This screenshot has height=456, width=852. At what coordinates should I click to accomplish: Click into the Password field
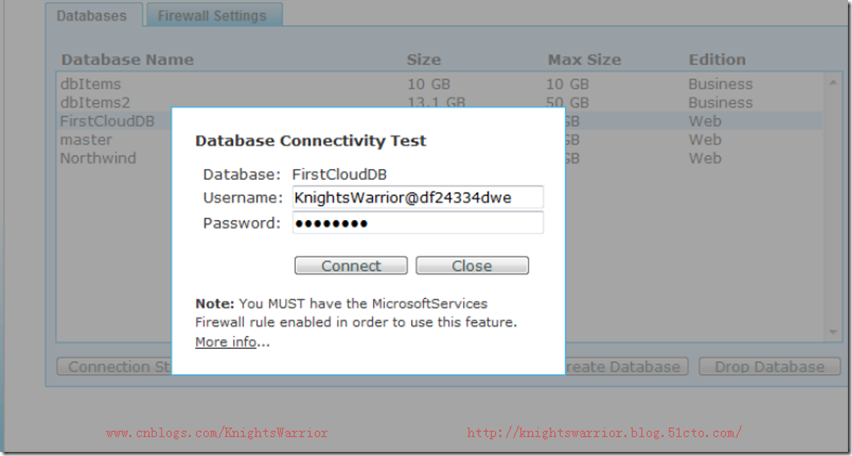pos(417,223)
